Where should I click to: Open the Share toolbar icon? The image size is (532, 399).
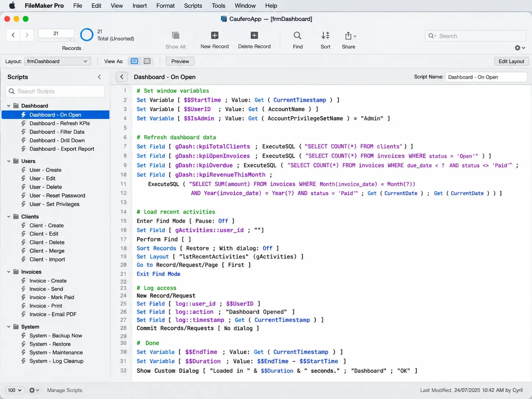pyautogui.click(x=350, y=36)
